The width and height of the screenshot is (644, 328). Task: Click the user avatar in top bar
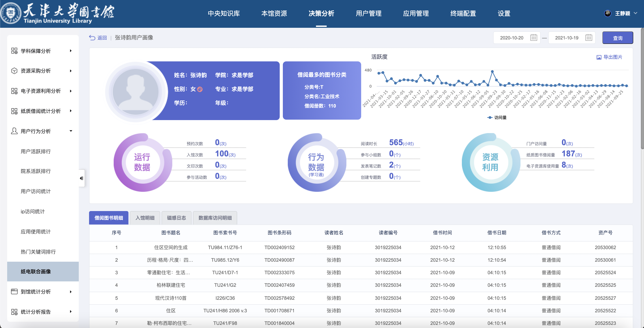pyautogui.click(x=608, y=13)
